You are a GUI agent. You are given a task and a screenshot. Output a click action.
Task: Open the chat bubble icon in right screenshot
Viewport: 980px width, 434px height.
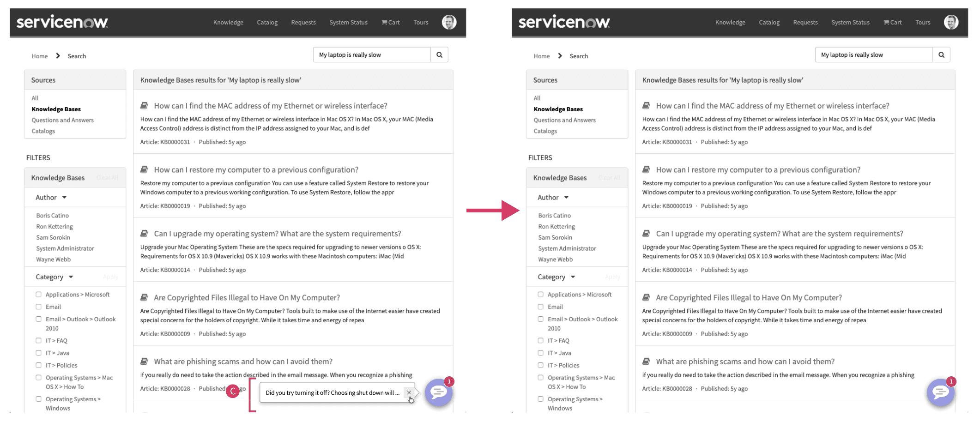point(940,392)
